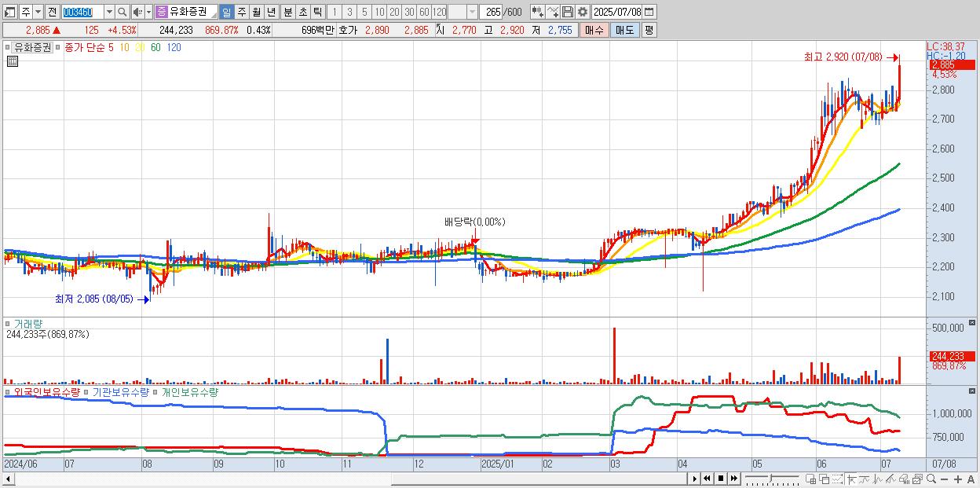The image size is (980, 488).
Task: Open the chart settings gear icon
Action: click(582, 12)
